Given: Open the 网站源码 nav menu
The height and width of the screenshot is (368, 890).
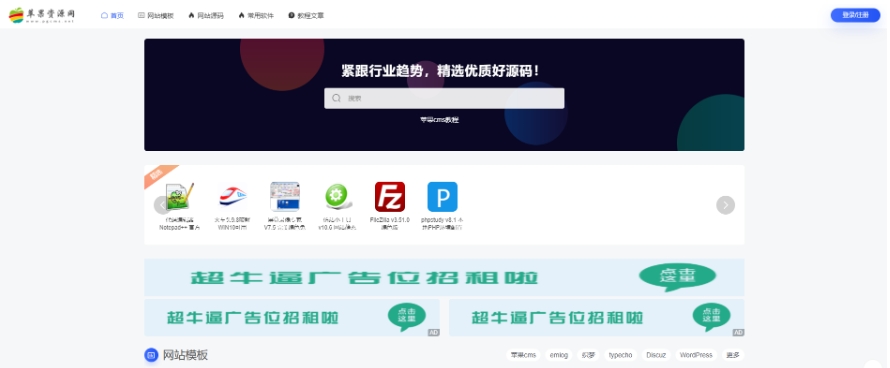Looking at the screenshot, I should tap(206, 16).
